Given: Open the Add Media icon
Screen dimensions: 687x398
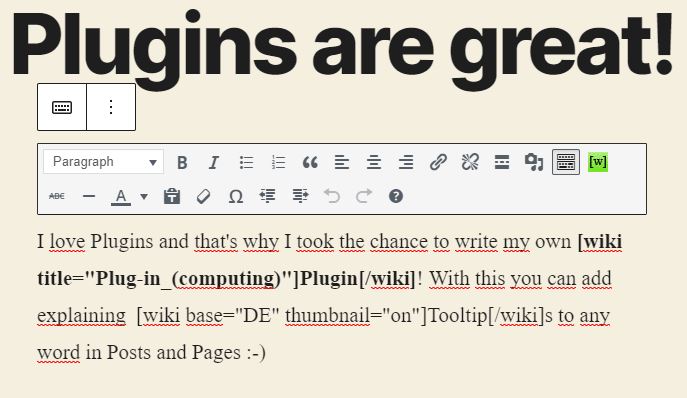Looking at the screenshot, I should (x=534, y=162).
